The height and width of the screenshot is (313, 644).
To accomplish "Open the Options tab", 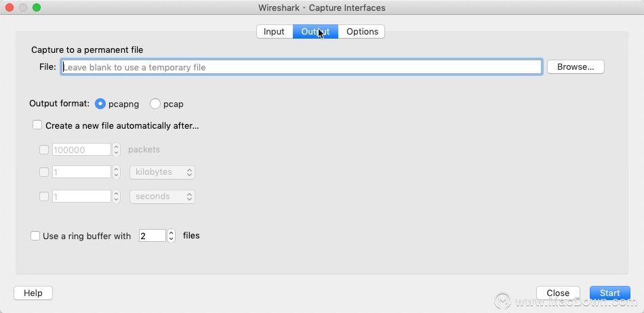I will click(x=362, y=32).
